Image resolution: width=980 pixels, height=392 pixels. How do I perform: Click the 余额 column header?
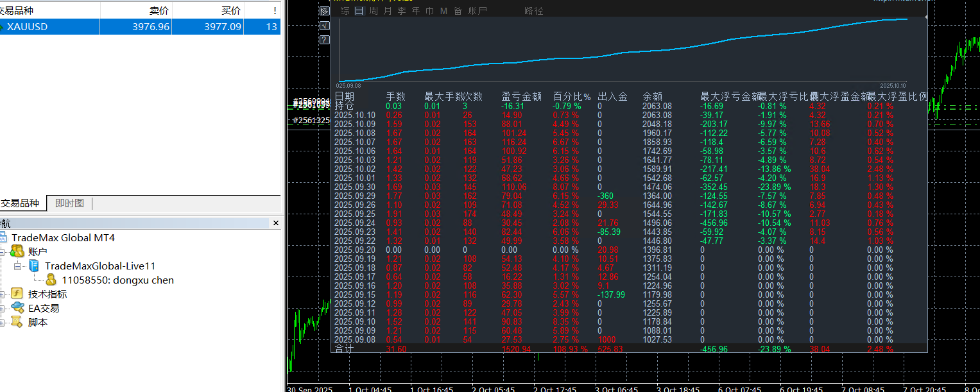[x=652, y=96]
